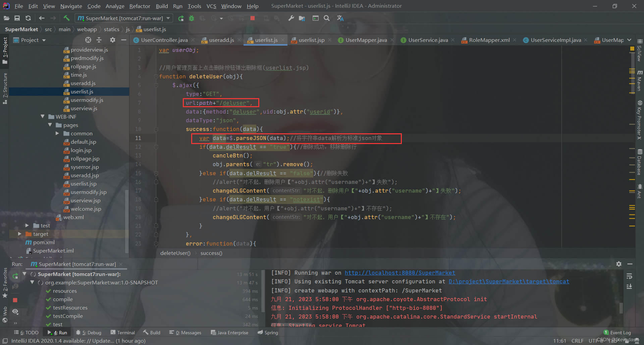Collapse the pages folder
The height and width of the screenshot is (345, 644).
pos(50,125)
